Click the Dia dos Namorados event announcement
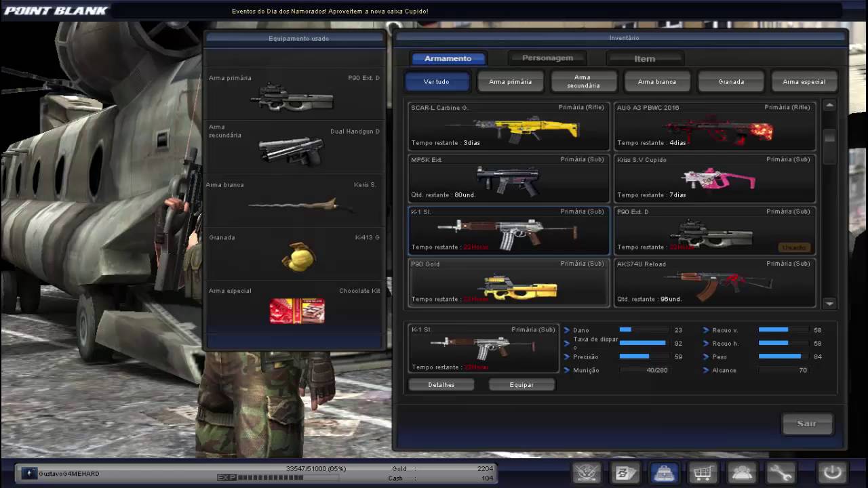Viewport: 868px width, 488px height. (x=330, y=11)
